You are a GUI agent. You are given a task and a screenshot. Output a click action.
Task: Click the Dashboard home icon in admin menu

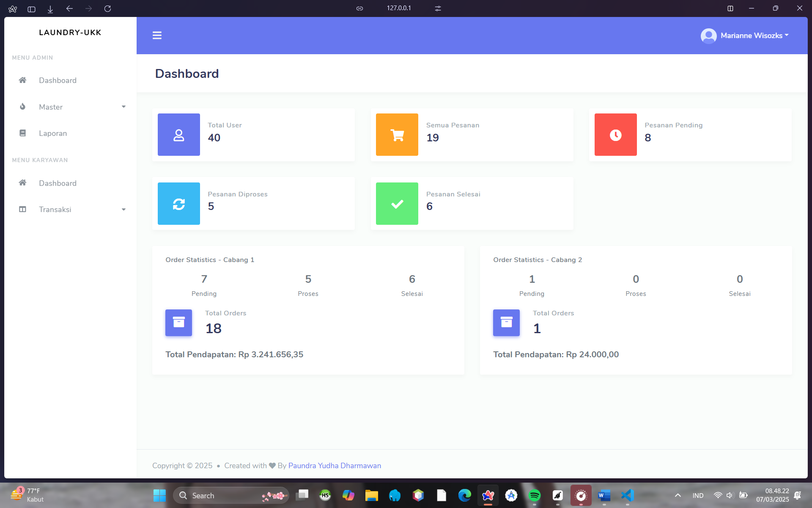22,80
